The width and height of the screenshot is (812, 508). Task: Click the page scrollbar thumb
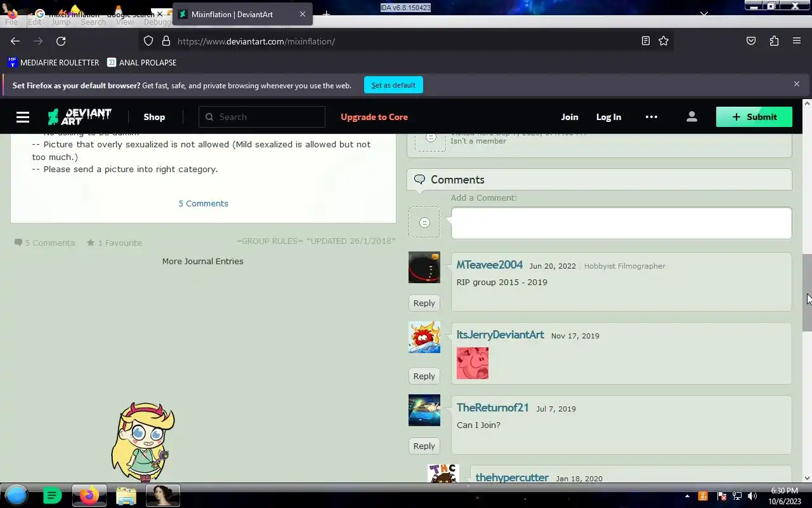807,293
